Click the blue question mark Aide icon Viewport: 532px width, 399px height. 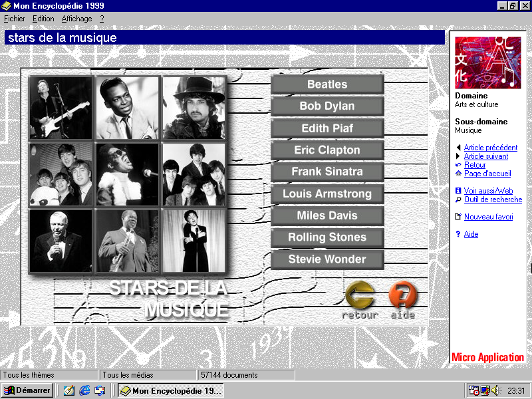(458, 234)
